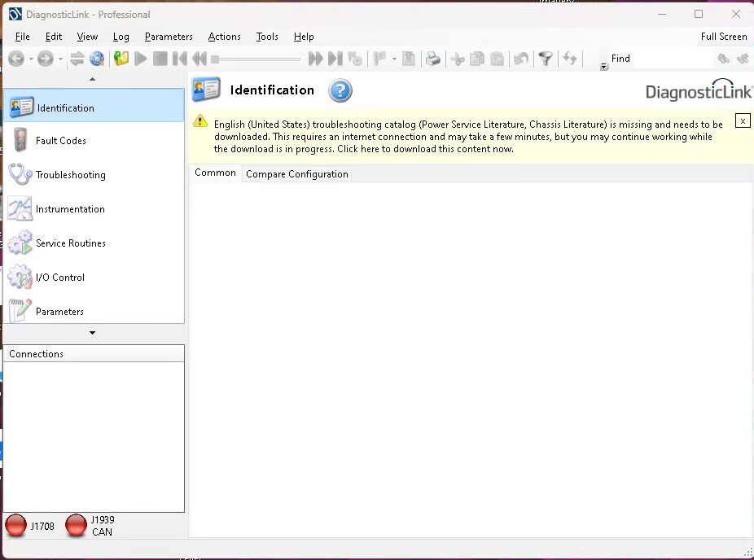Click the Print icon in toolbar
This screenshot has height=560, width=754.
[433, 59]
